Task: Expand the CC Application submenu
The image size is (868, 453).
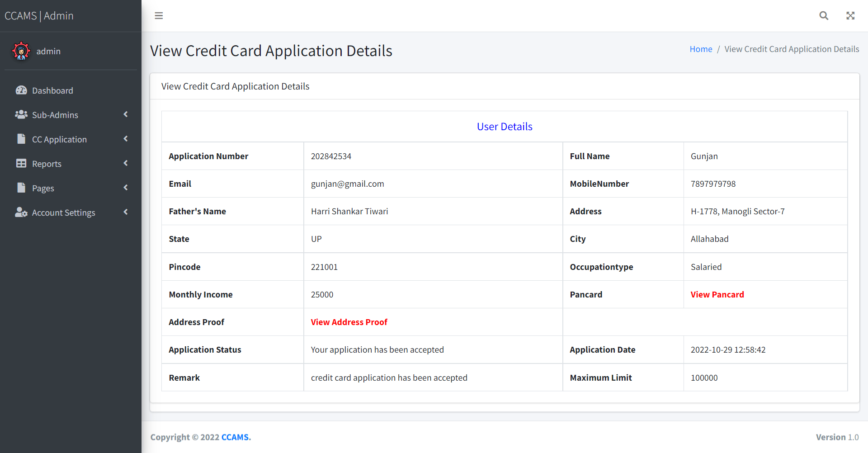Action: [126, 139]
